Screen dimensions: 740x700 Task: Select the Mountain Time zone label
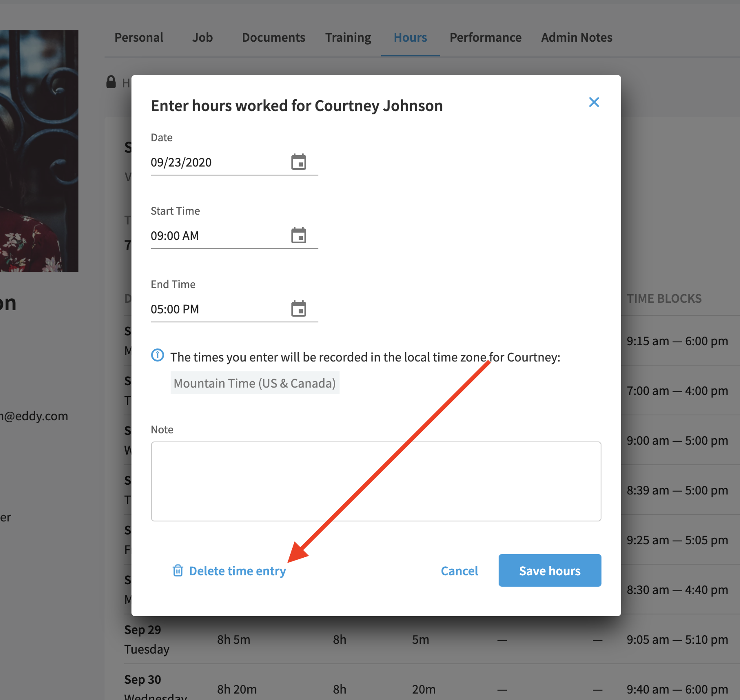(255, 383)
